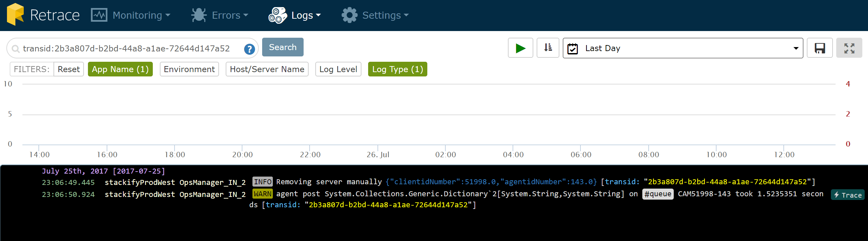Viewport: 868px width, 241px height.
Task: Click stackifyProdWest OpsManager_IN_2 in INFO row
Action: click(x=175, y=183)
